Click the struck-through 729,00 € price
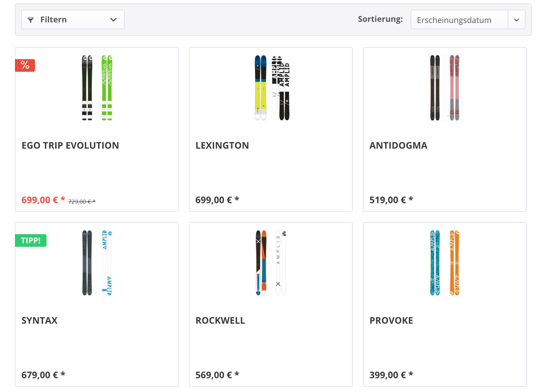 [x=82, y=202]
